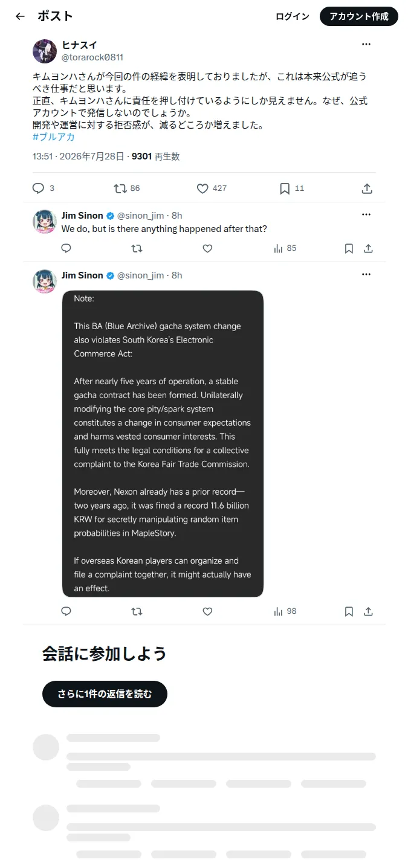Image resolution: width=408 pixels, height=868 pixels.
Task: Bookmark the reply with the Note image
Action: pyautogui.click(x=349, y=611)
